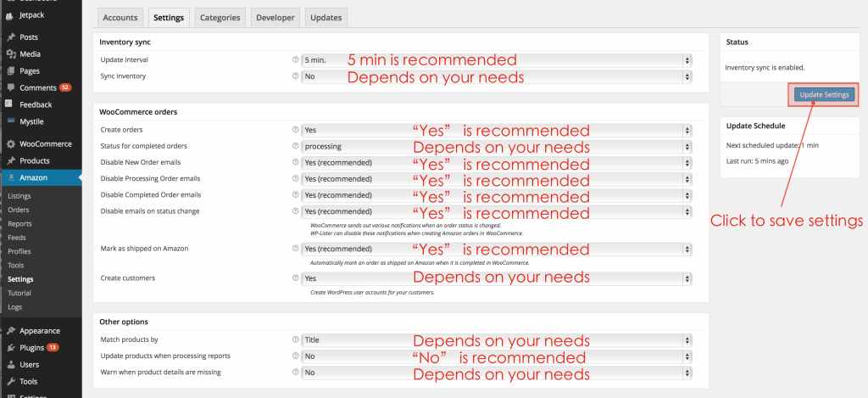Open Tools in Amazon submenu

(x=16, y=266)
